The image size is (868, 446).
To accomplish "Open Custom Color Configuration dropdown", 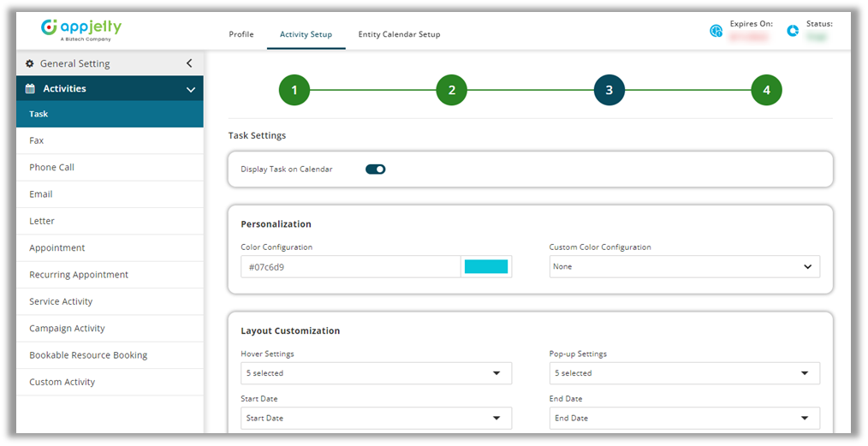I will [684, 267].
